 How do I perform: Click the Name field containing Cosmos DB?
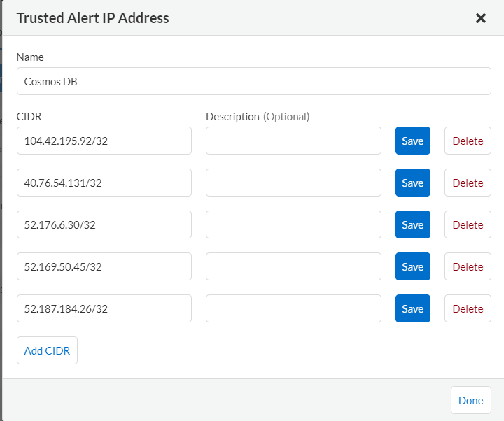click(253, 81)
